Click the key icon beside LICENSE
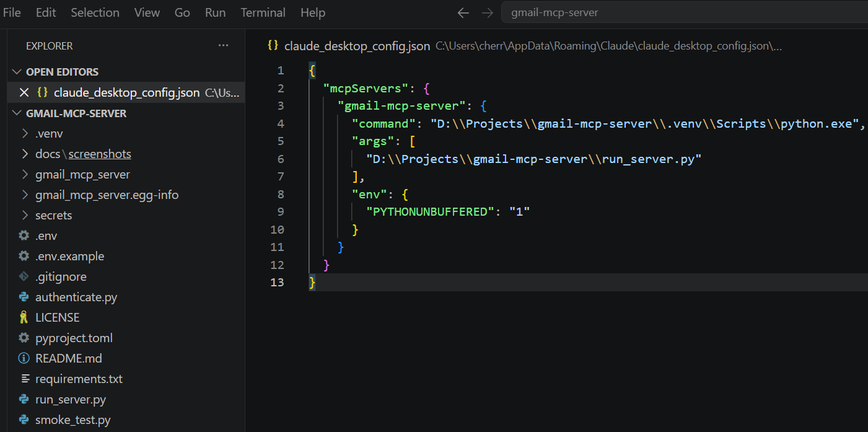The height and width of the screenshot is (432, 868). coord(24,317)
